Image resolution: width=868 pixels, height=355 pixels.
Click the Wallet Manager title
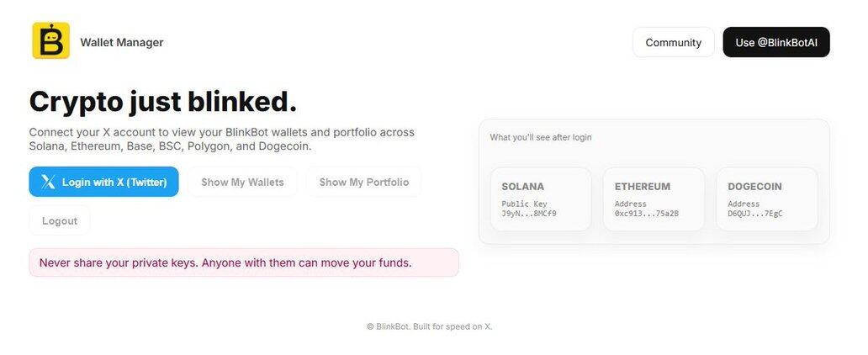[x=122, y=42]
